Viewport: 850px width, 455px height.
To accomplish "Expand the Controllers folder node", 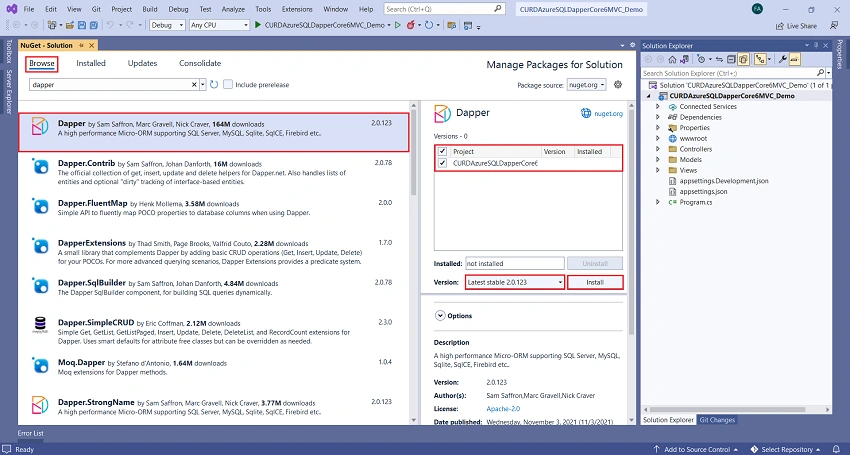I will (658, 149).
